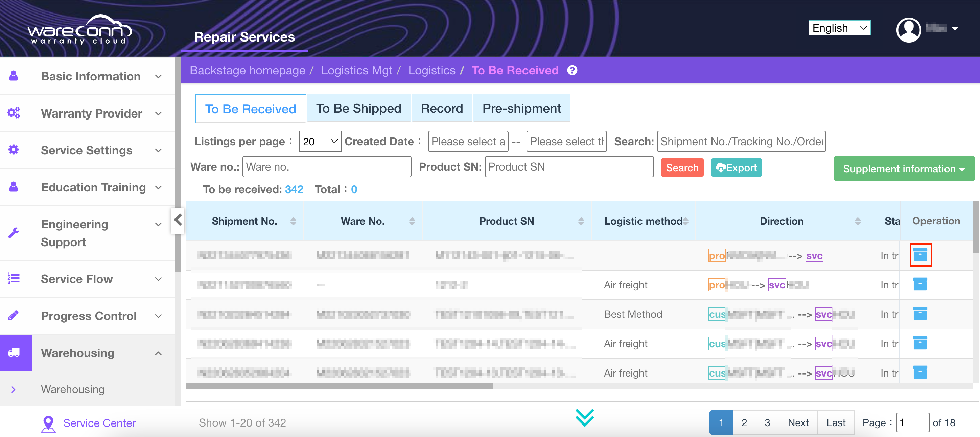Open Listings per page dropdown

(320, 142)
